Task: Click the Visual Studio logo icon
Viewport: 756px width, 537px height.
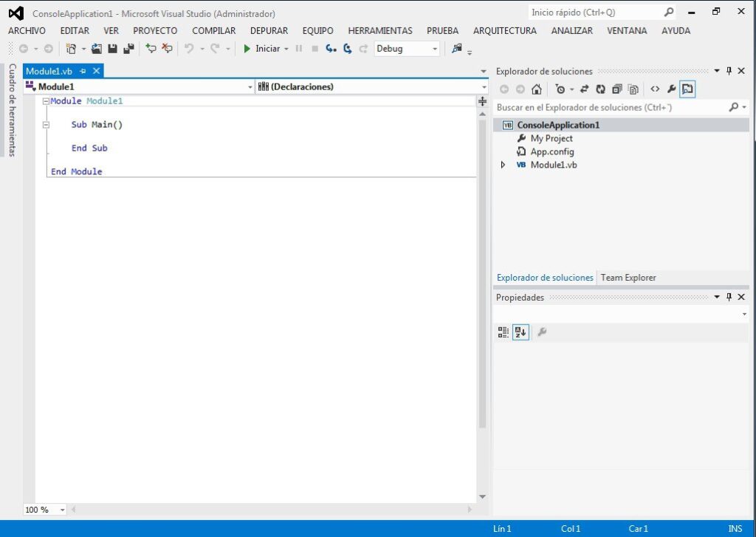Action: click(x=16, y=13)
